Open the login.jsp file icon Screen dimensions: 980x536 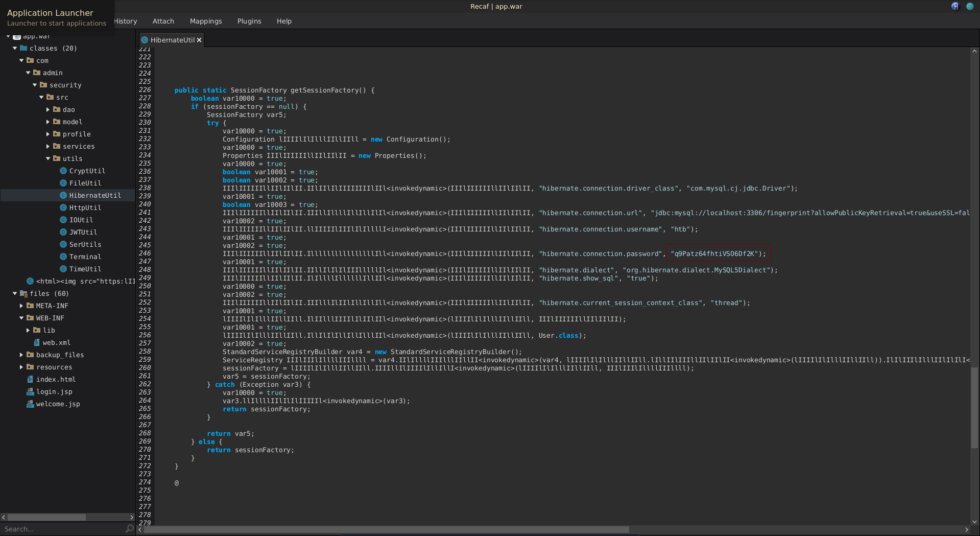point(30,392)
